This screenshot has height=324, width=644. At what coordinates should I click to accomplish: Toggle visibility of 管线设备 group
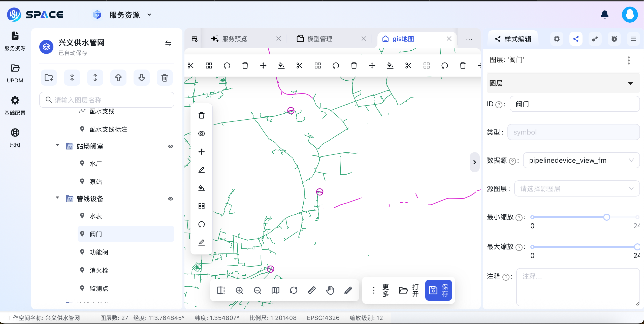click(x=171, y=199)
